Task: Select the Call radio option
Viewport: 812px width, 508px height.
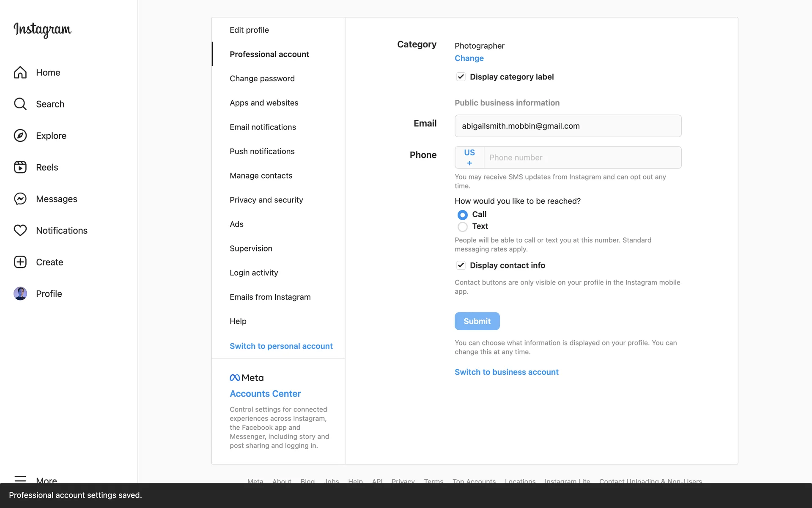Action: tap(463, 215)
